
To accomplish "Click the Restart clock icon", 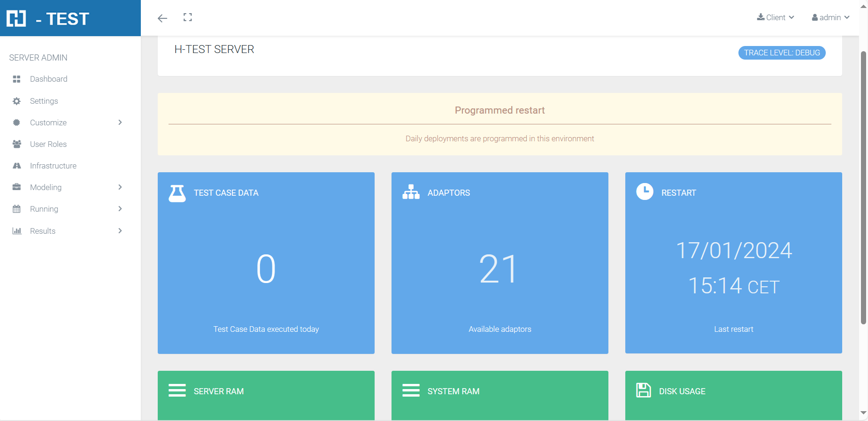I will click(x=645, y=191).
